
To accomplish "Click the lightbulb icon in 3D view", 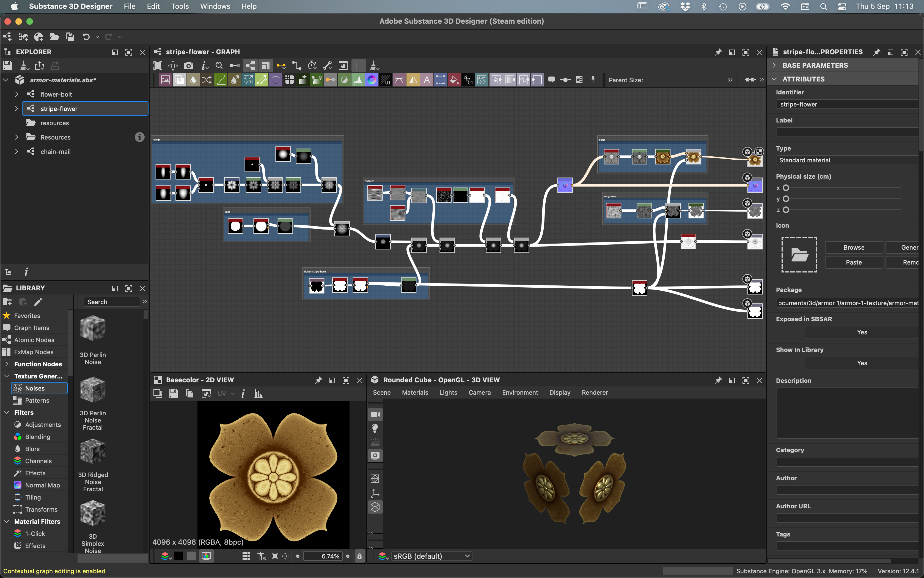I will 375,428.
